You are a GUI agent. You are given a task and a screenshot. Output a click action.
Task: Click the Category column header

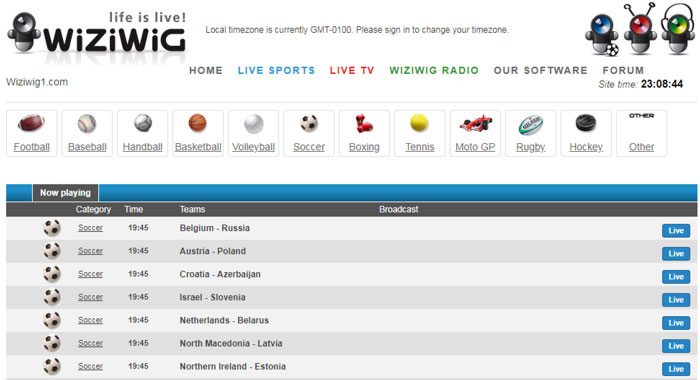tap(93, 209)
